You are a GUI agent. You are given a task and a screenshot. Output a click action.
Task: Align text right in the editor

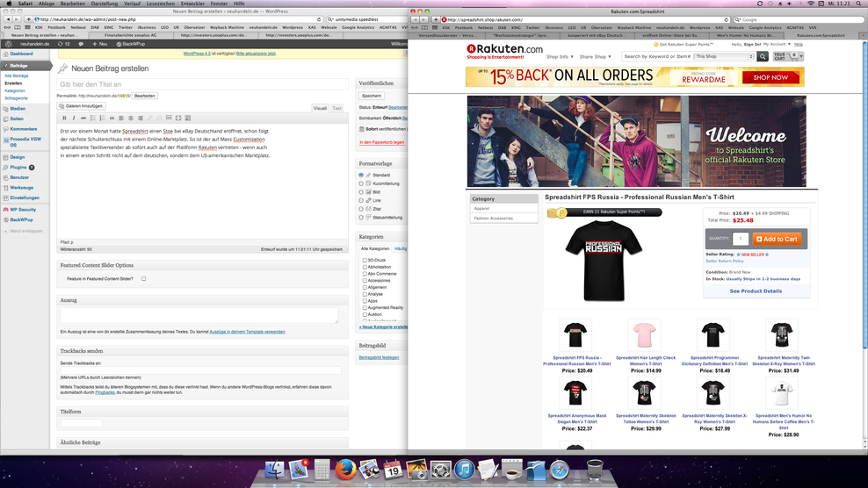coord(140,118)
